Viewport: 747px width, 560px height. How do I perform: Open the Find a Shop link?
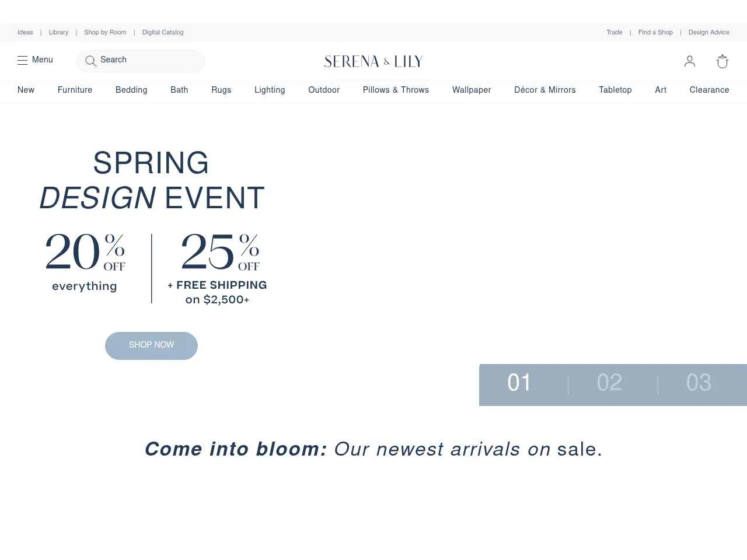click(x=655, y=33)
